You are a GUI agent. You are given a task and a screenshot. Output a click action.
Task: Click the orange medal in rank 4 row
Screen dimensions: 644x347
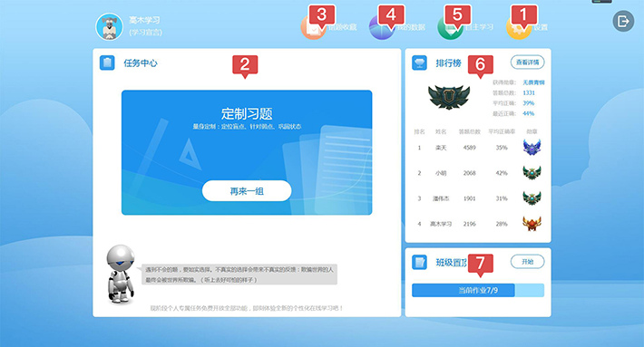[x=532, y=224]
